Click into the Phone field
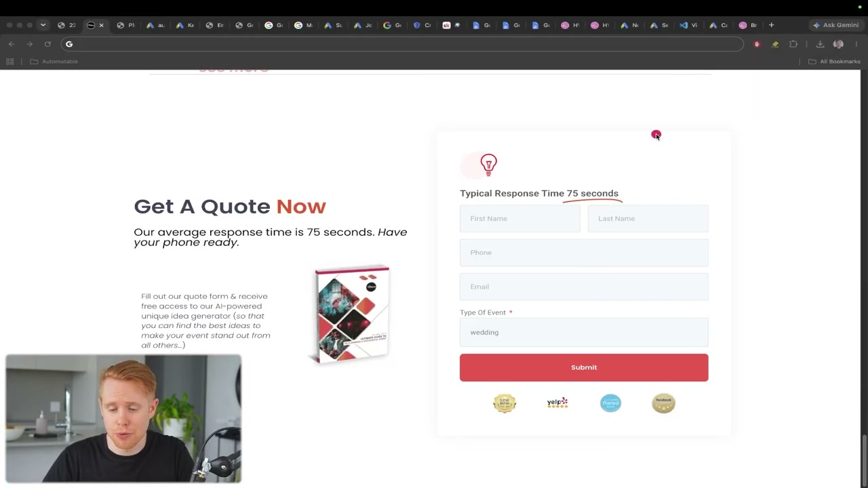Image resolution: width=868 pixels, height=488 pixels. pyautogui.click(x=584, y=252)
